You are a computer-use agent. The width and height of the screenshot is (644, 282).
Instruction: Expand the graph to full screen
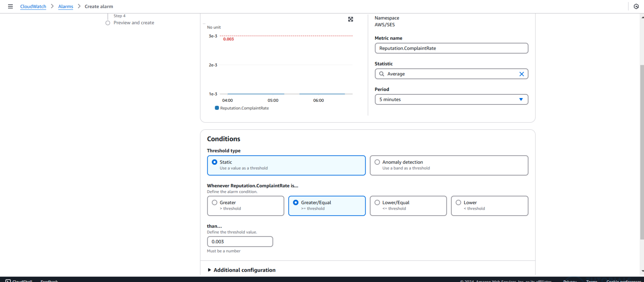tap(351, 19)
